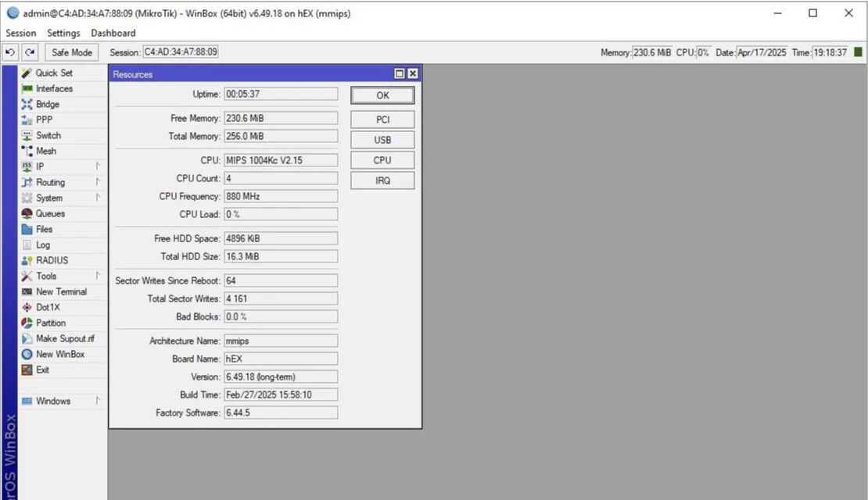868x500 pixels.
Task: Click the Session MAC address field in toolbar
Action: tap(181, 52)
